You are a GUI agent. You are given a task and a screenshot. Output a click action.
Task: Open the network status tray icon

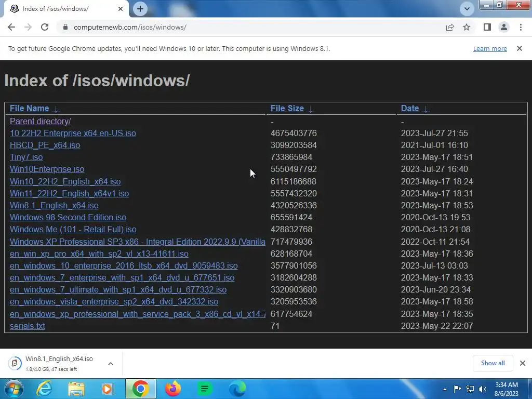(470, 389)
